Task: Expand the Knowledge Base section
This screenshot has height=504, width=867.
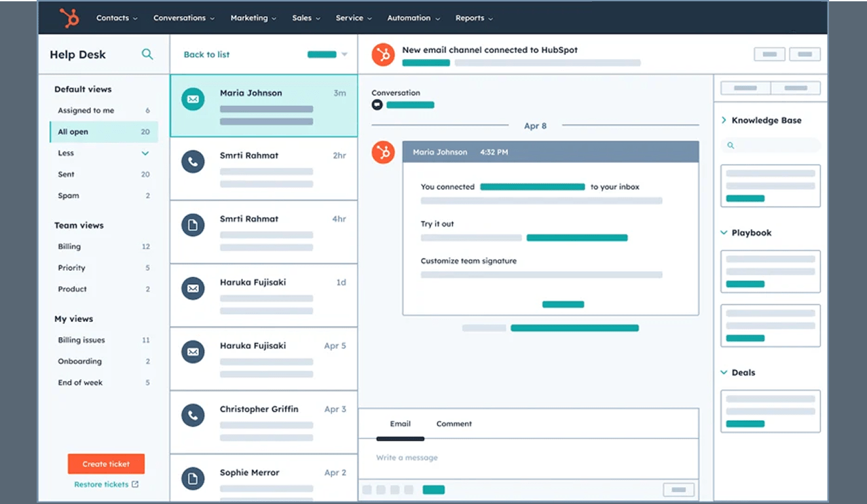Action: (x=724, y=120)
